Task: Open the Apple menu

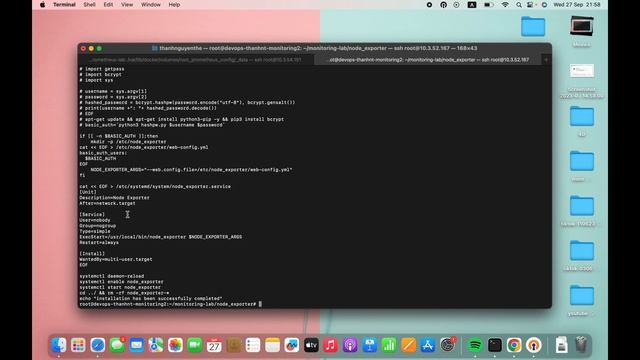Action: 42,4
